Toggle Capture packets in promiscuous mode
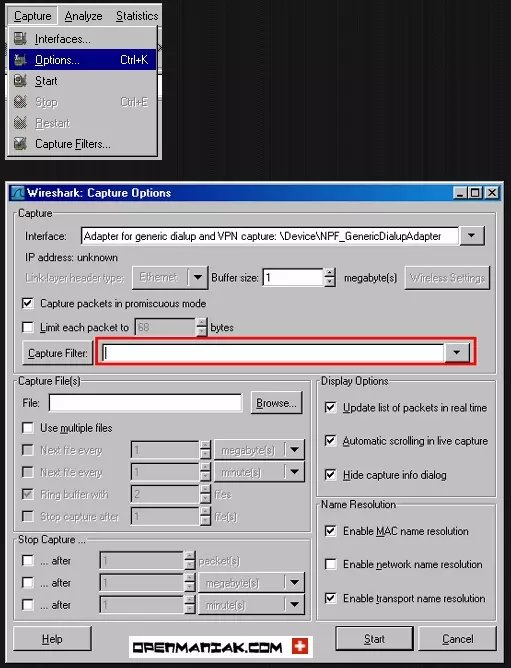The image size is (511, 668). (28, 303)
